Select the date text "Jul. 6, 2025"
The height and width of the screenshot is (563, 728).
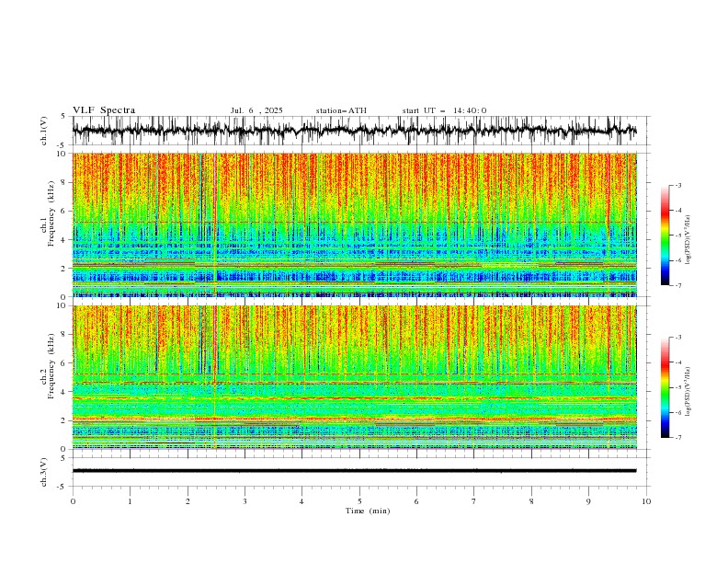pos(256,110)
